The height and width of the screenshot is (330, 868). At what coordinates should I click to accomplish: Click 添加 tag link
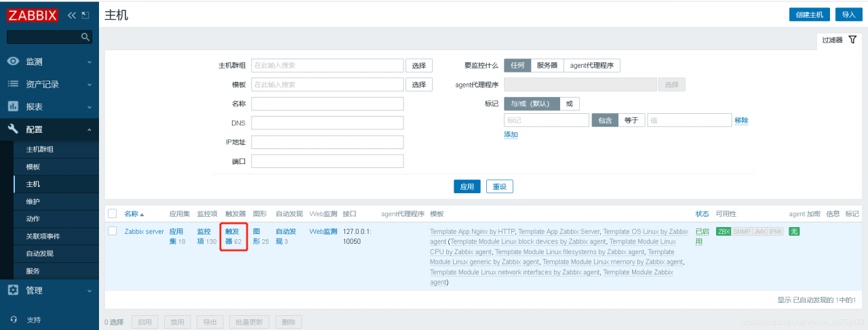(x=511, y=135)
